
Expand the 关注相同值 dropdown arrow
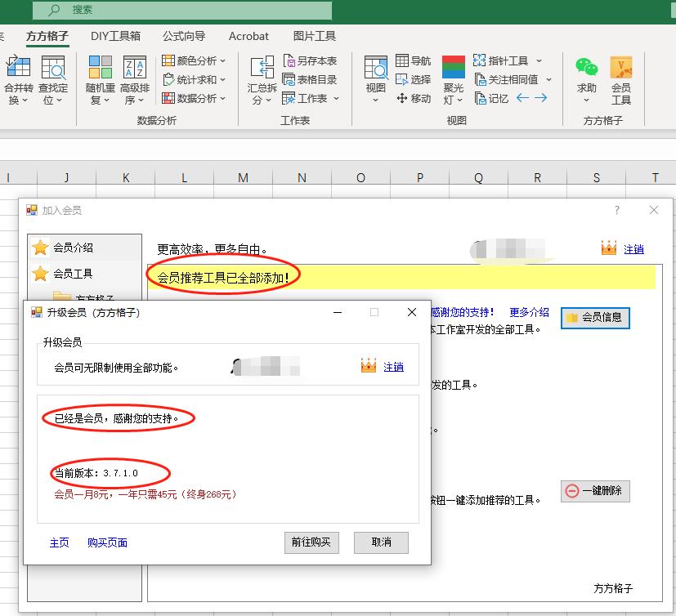[x=548, y=80]
